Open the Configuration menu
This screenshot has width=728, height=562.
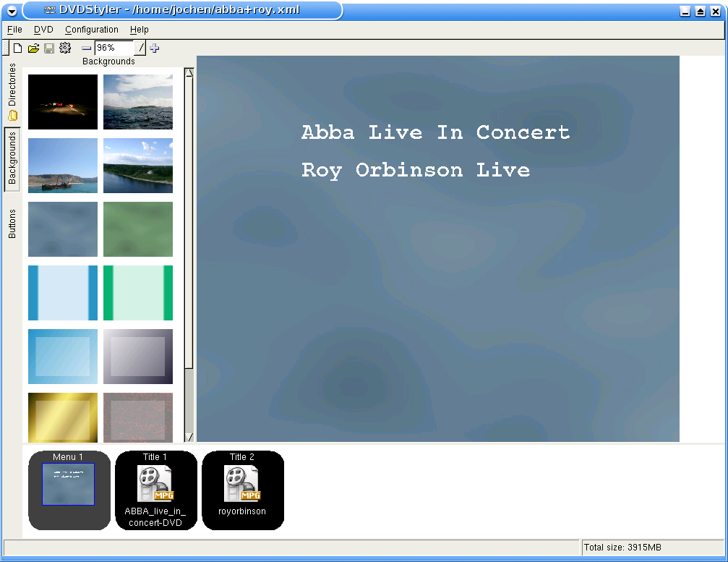point(91,30)
